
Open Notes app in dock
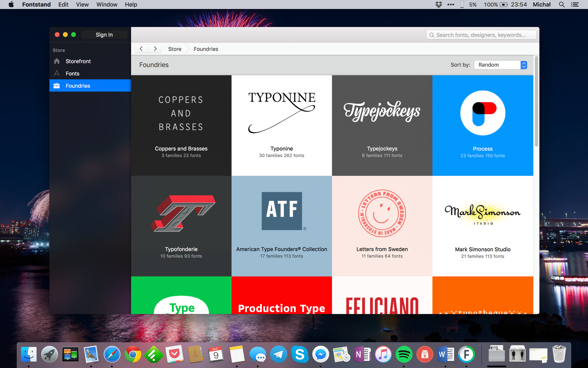[x=237, y=354]
